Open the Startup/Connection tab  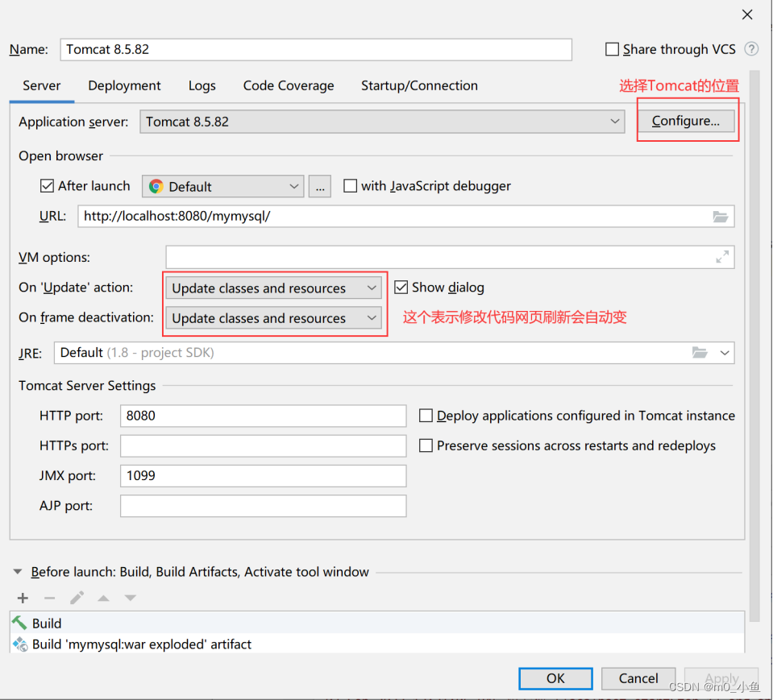419,85
